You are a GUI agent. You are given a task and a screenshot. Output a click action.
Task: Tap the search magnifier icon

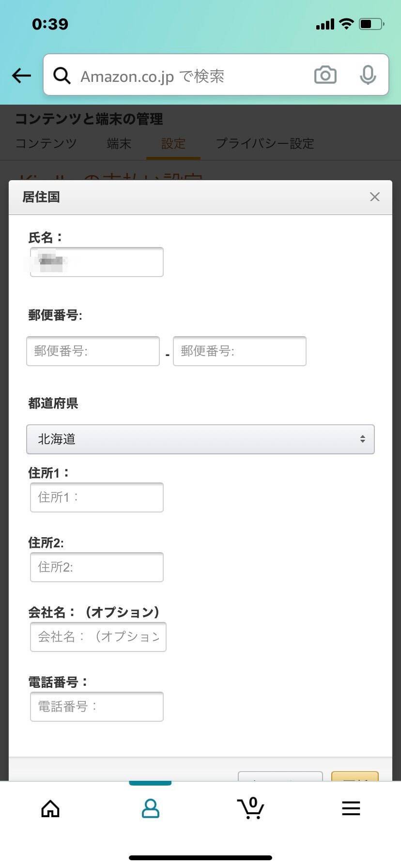point(62,76)
